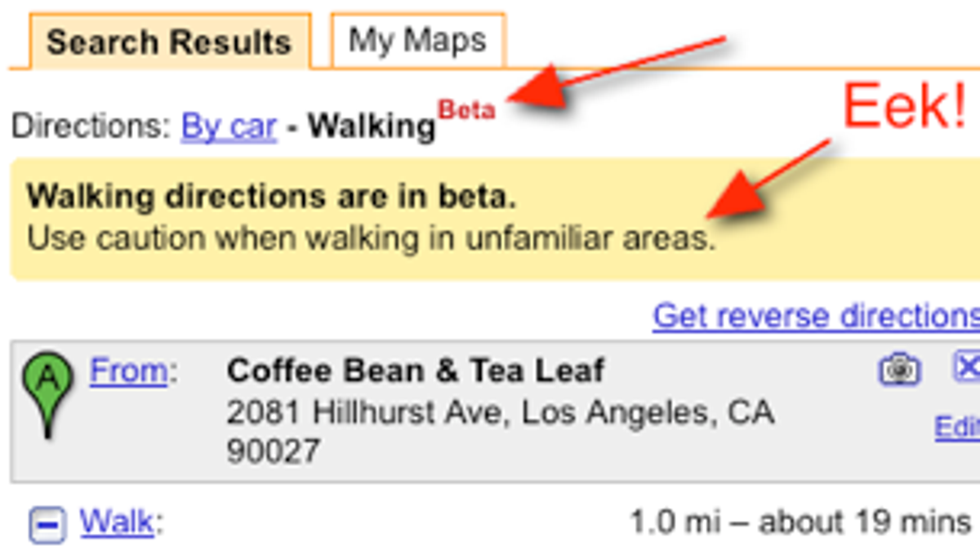
Task: Open the Edit link for the start location
Action: click(957, 427)
